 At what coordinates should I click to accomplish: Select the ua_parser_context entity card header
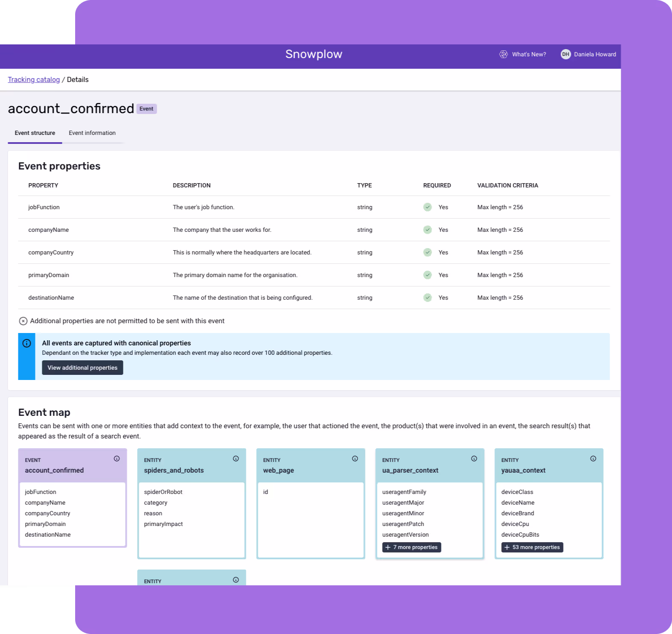430,465
